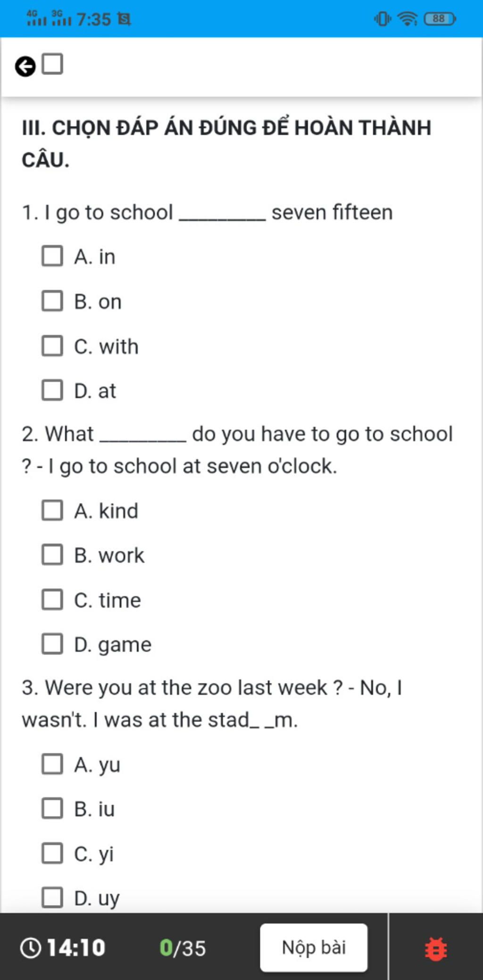Viewport: 483px width, 980px height.
Task: Check answer D. game
Action: (52, 644)
